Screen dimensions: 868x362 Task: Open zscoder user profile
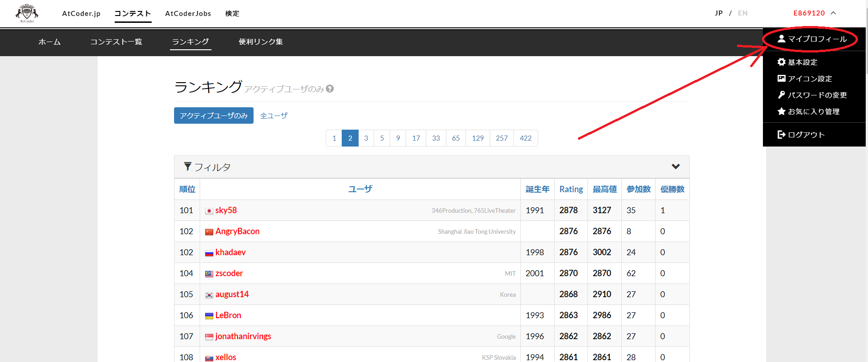229,273
